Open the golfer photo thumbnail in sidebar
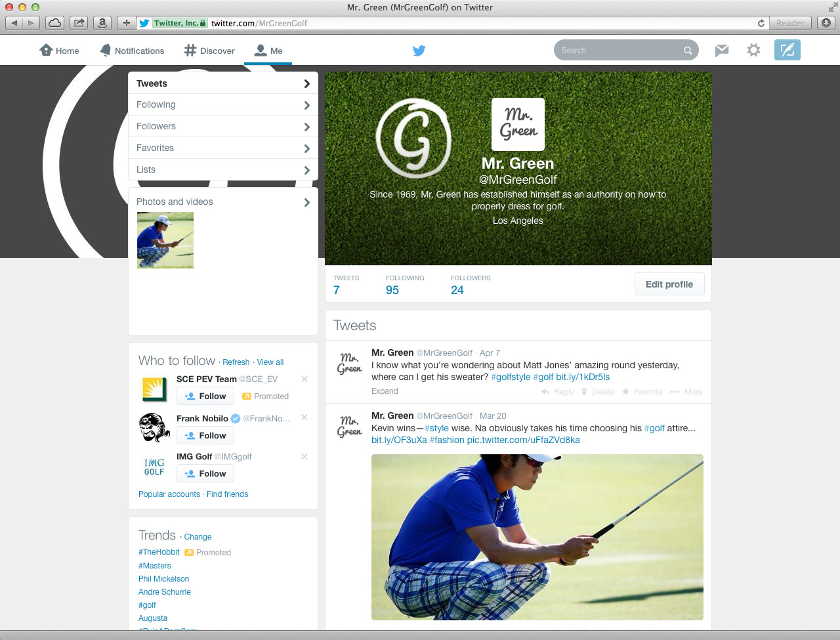Screen dimensions: 840x640 click(x=165, y=240)
